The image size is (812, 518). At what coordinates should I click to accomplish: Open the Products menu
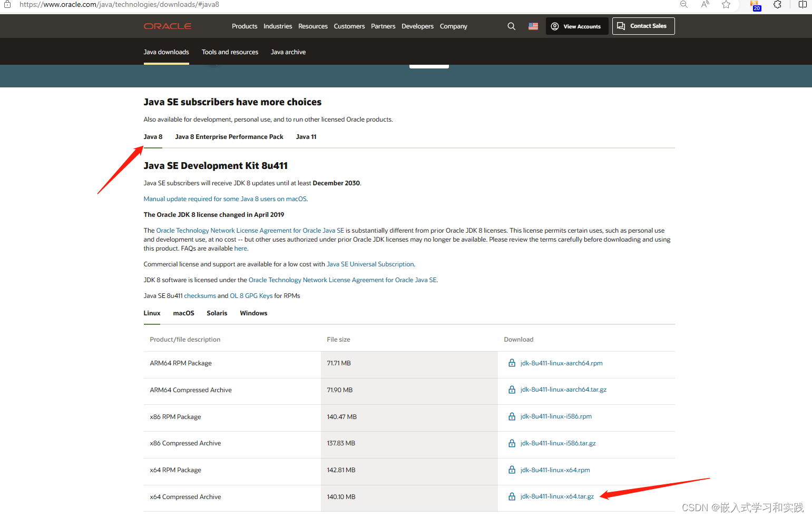click(244, 26)
